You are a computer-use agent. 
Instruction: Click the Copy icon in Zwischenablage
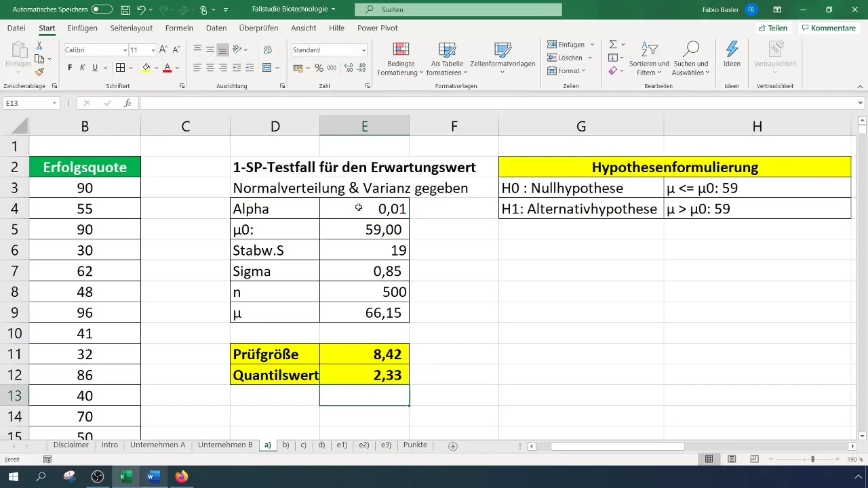(x=39, y=59)
